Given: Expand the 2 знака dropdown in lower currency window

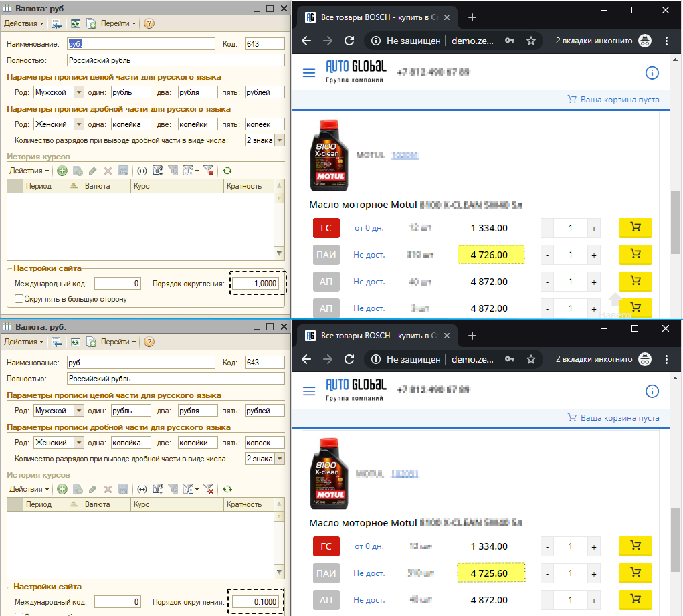Looking at the screenshot, I should pos(280,459).
